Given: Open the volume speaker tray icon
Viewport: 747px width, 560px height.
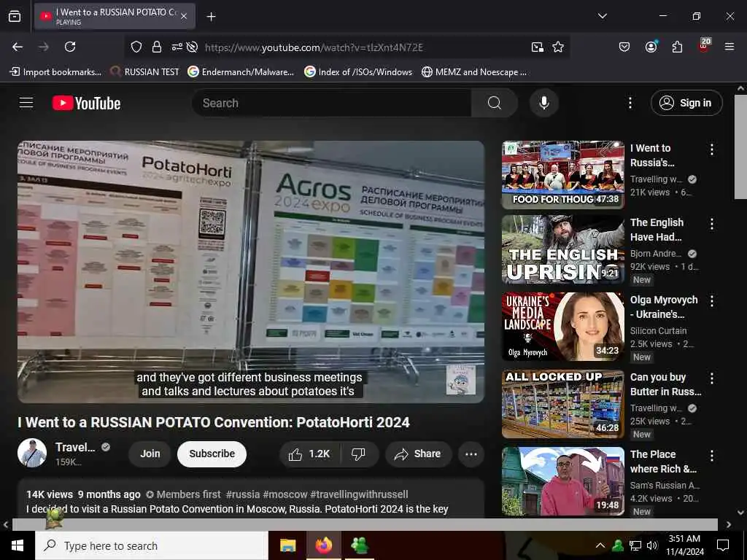Looking at the screenshot, I should click(x=652, y=545).
